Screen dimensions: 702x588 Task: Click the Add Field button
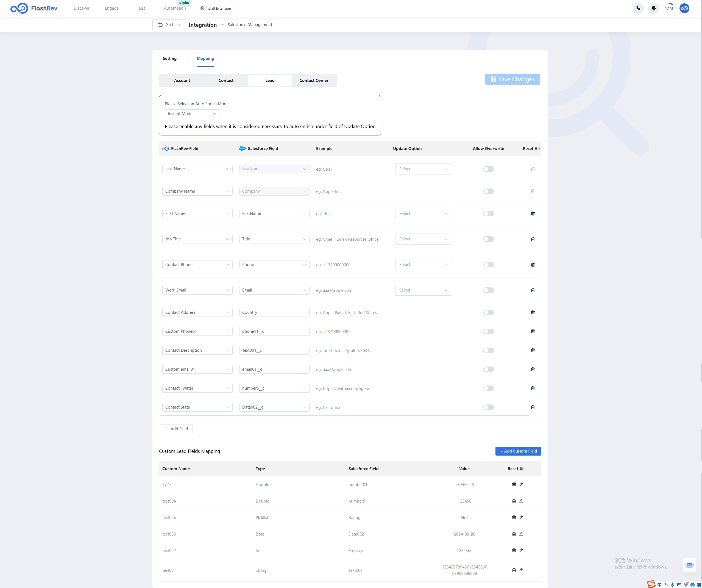tap(176, 429)
